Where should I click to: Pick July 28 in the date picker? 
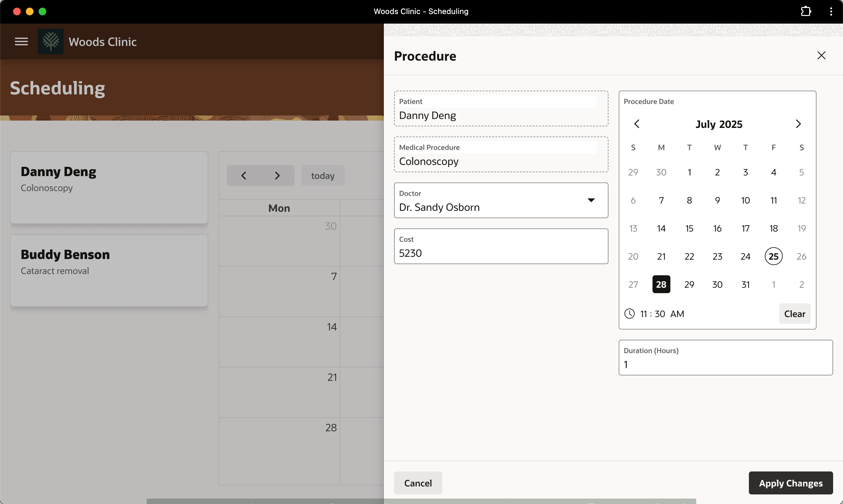coord(661,284)
